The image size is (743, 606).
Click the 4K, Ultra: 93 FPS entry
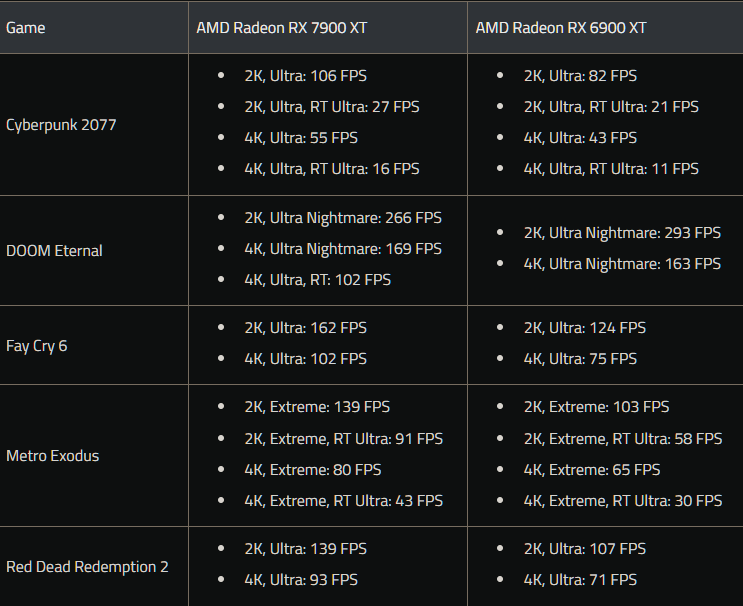point(301,580)
